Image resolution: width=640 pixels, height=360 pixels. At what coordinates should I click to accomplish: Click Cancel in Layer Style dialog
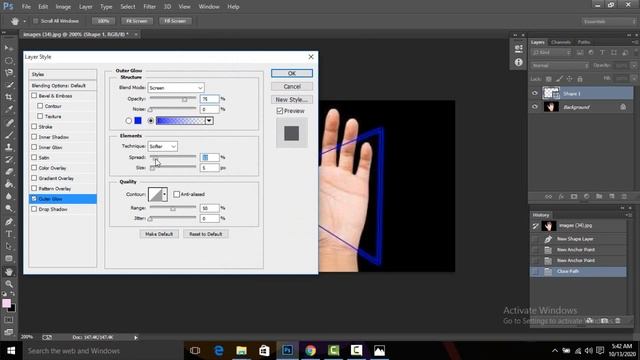pyautogui.click(x=292, y=87)
